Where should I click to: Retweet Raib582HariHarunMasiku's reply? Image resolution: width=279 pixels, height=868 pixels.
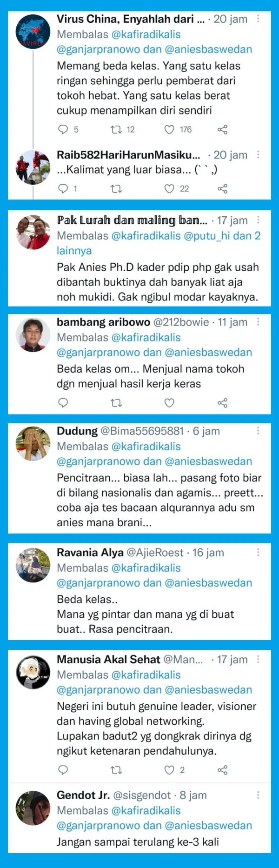tap(116, 188)
